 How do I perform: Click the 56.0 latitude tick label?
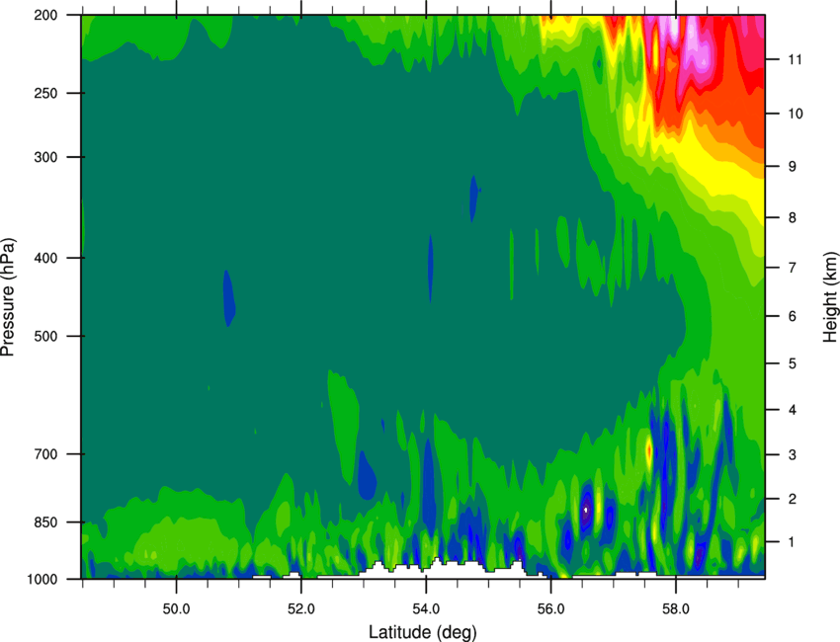pyautogui.click(x=550, y=609)
